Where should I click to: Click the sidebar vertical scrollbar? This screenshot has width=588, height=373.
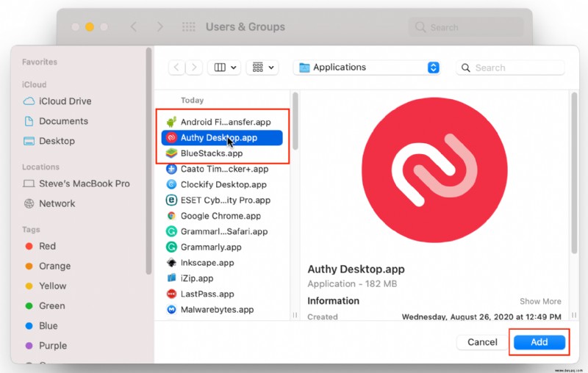[x=148, y=161]
